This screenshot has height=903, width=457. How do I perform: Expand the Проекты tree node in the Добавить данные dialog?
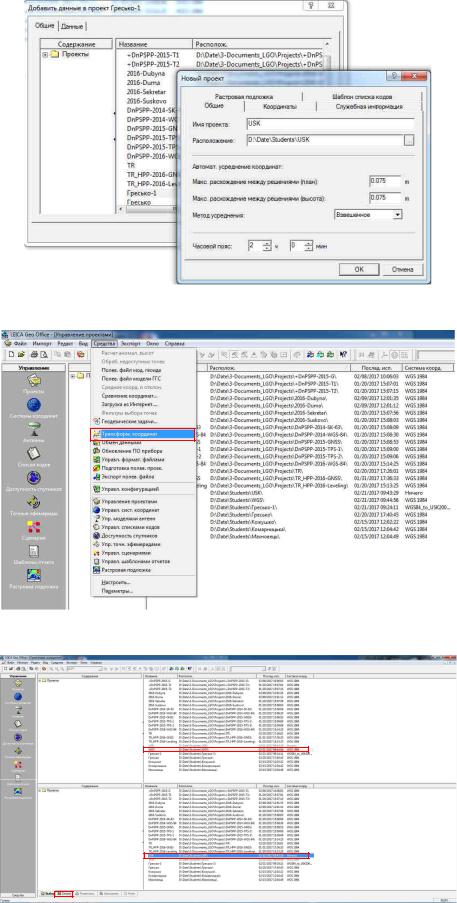45,54
